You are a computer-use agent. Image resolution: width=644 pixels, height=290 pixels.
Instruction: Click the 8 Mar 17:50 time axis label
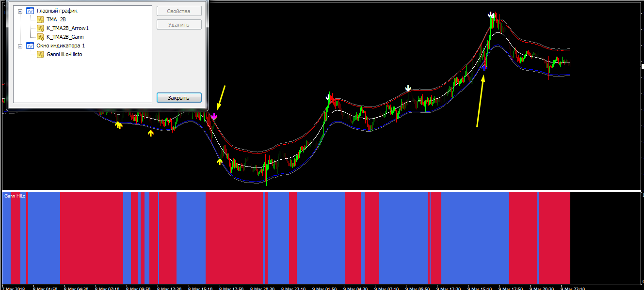pos(231,288)
